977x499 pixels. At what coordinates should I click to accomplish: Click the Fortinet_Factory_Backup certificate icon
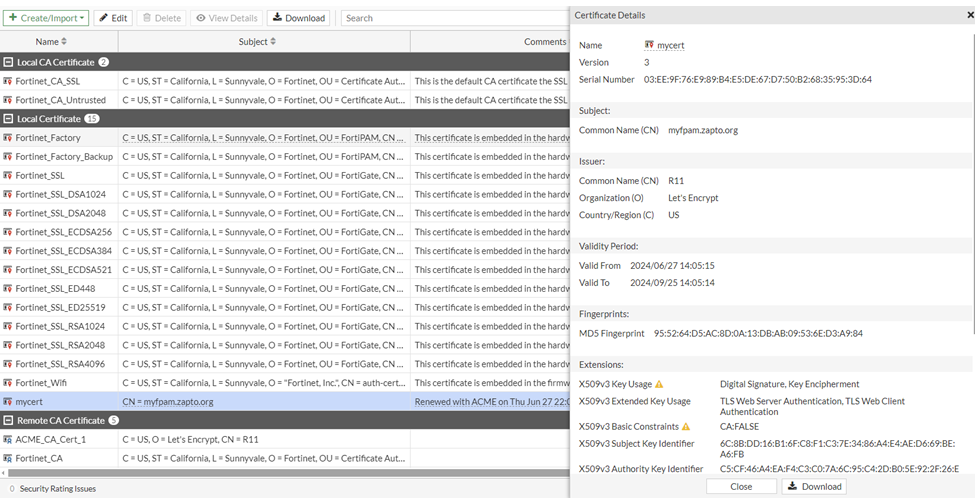[x=7, y=156]
